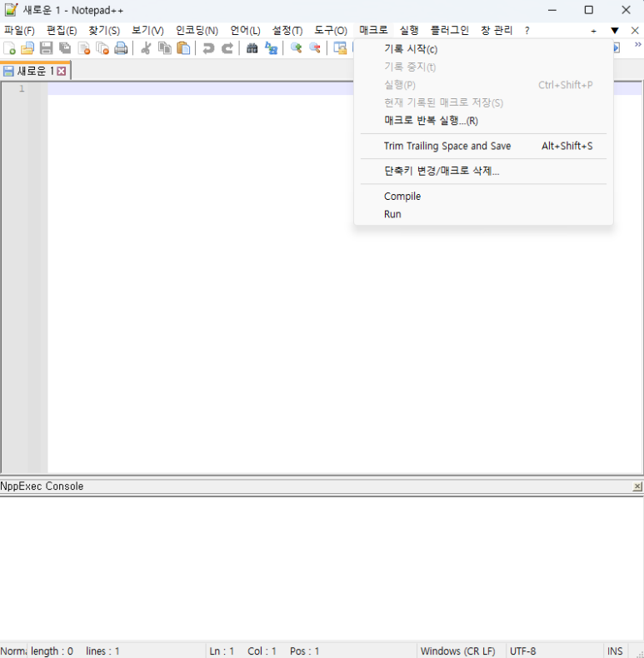Select the Run macro entry
The height and width of the screenshot is (658, 644).
click(484, 214)
